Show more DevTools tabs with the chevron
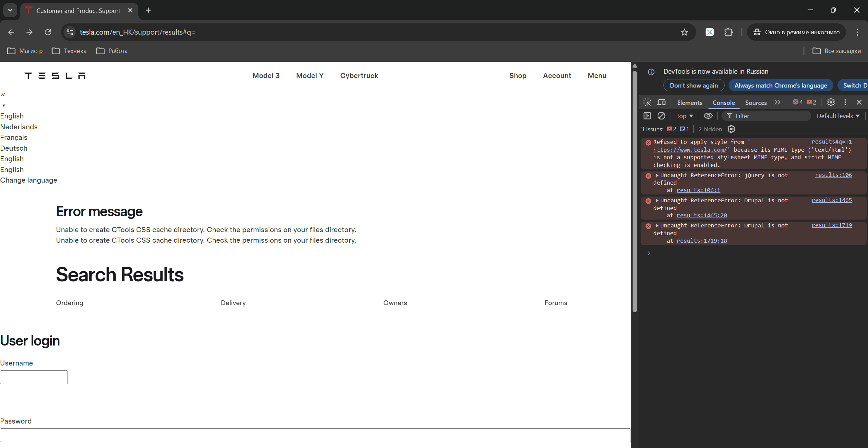Screen dimensions: 868x448 [x=777, y=102]
